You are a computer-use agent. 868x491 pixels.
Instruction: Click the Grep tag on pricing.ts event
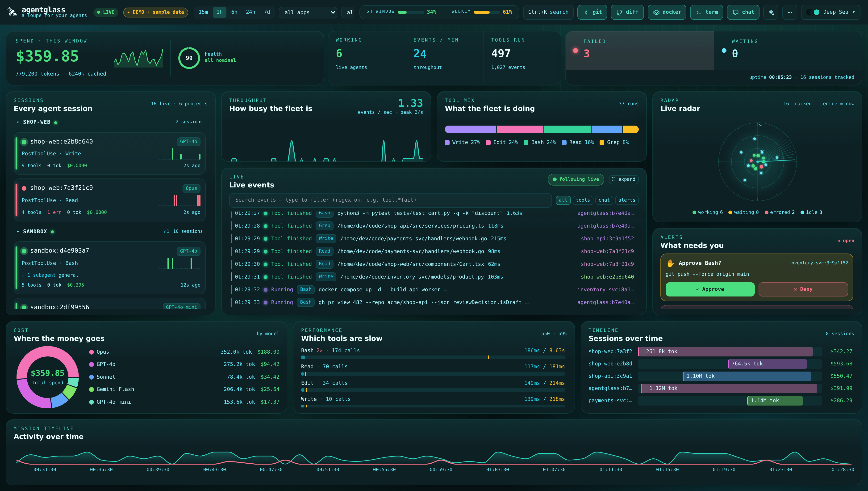point(325,226)
